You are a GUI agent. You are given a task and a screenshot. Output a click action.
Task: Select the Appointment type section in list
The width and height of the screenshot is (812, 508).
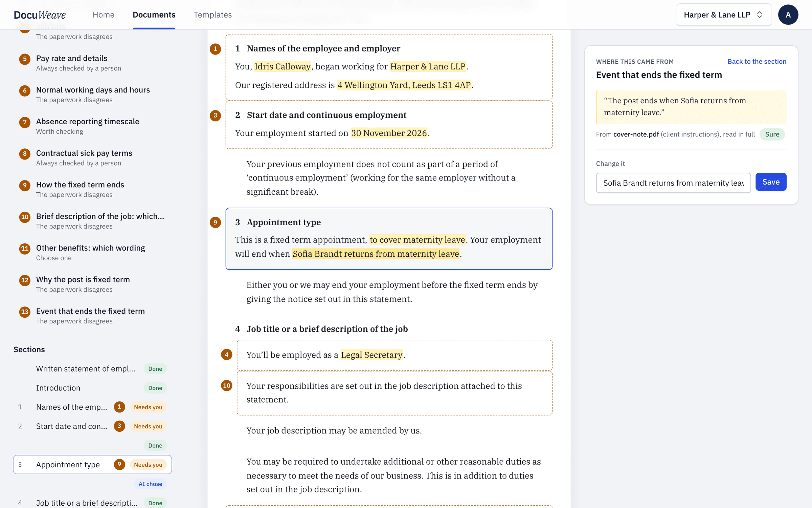coord(92,465)
